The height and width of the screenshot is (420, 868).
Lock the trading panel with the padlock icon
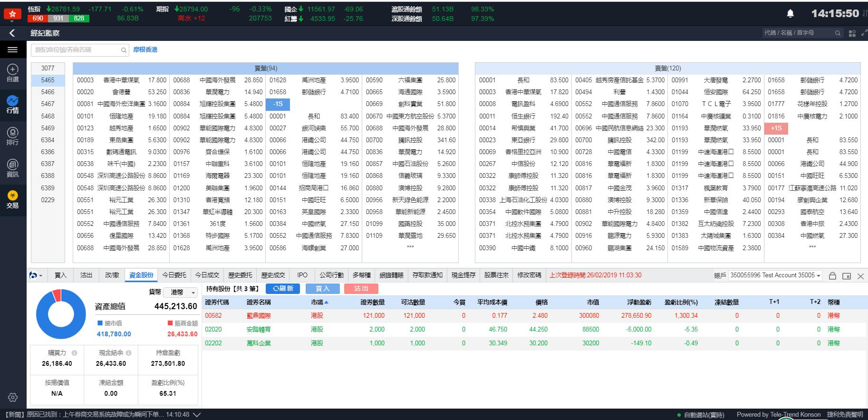pos(832,276)
